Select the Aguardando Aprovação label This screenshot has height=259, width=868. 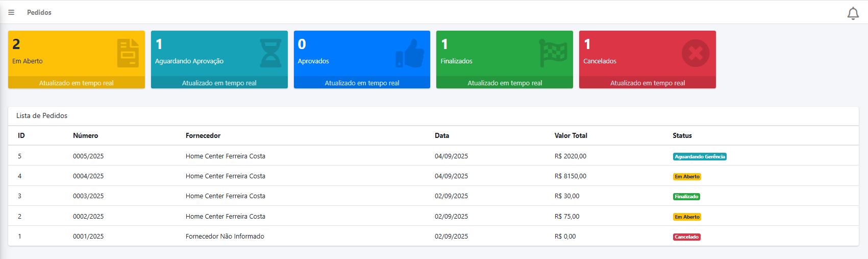pos(189,61)
